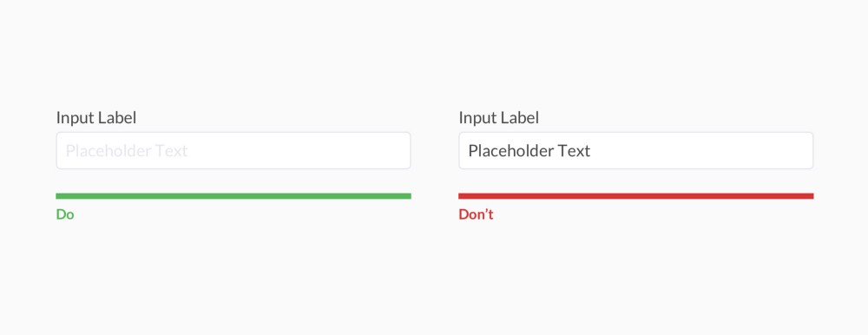Click the faint word Placeholder in the Do field

(108, 151)
